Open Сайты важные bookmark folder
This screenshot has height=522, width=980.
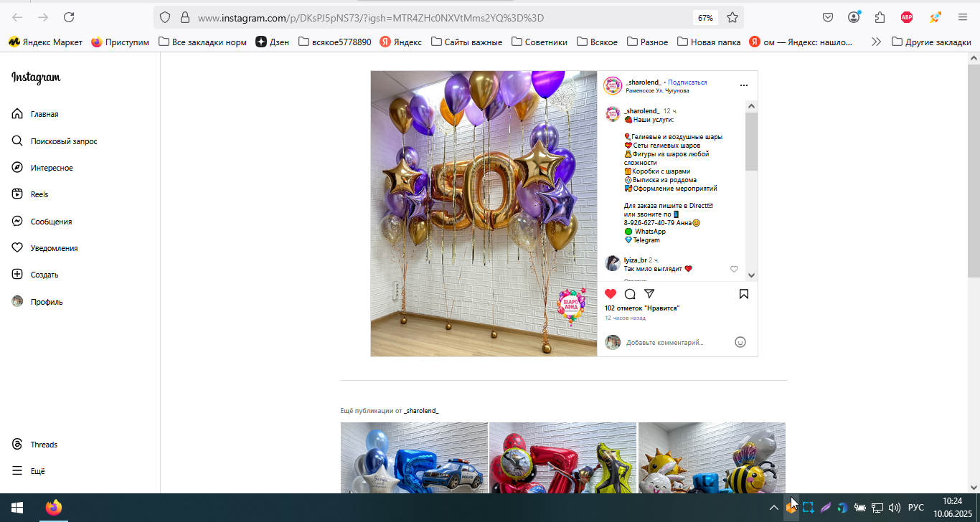[x=467, y=42]
